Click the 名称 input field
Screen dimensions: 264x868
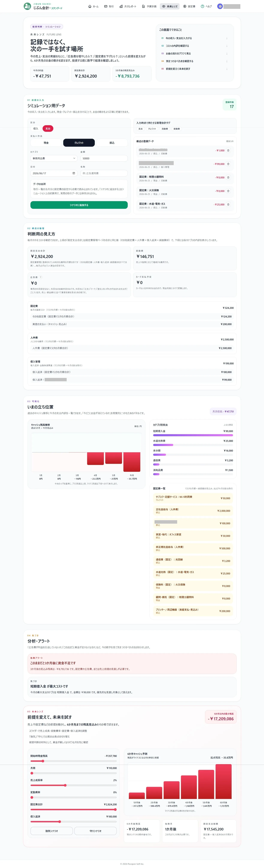[104, 173]
